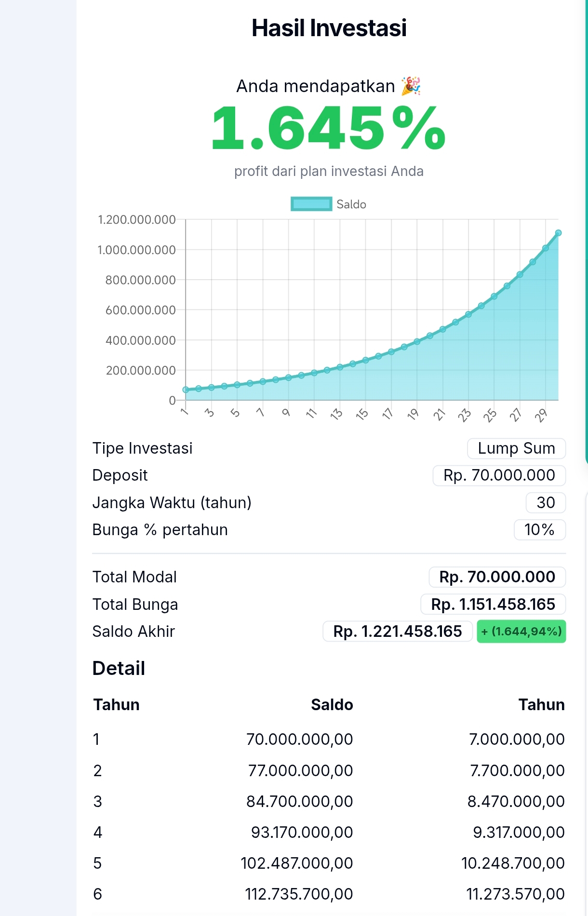Click the Lump Sum investment type badge
This screenshot has width=588, height=916.
[516, 448]
